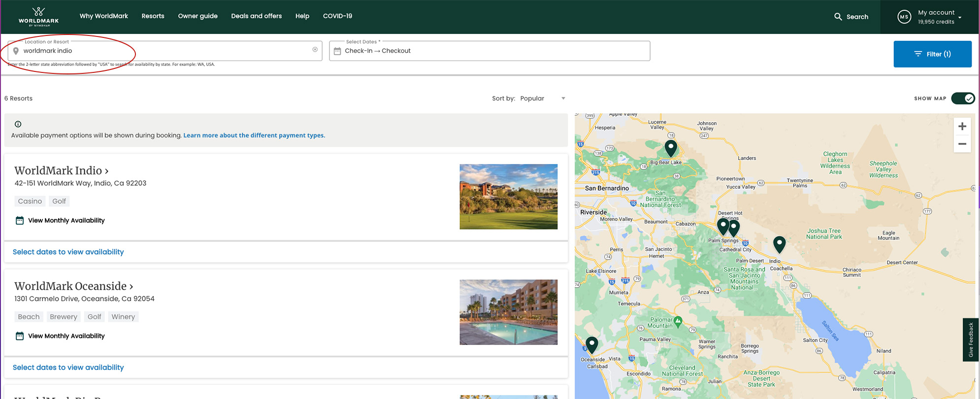
Task: Click the Golf tag on WorldMark Oceanside
Action: click(x=94, y=317)
